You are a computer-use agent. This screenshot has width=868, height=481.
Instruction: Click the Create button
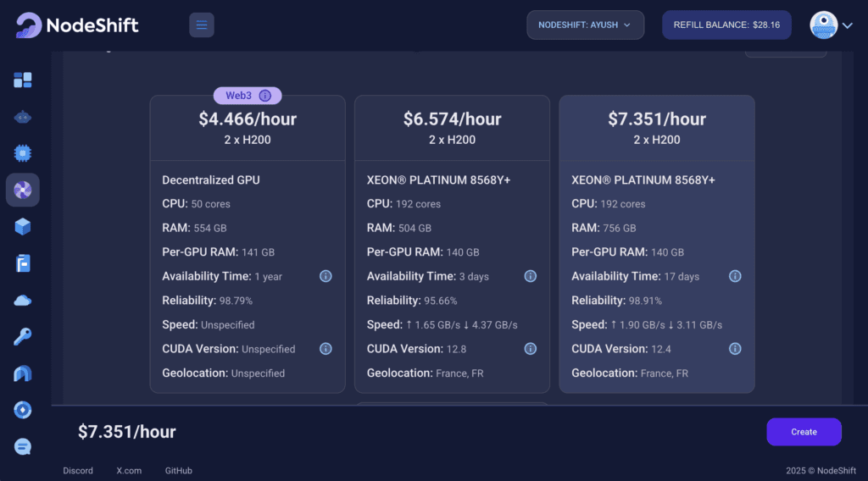click(804, 432)
